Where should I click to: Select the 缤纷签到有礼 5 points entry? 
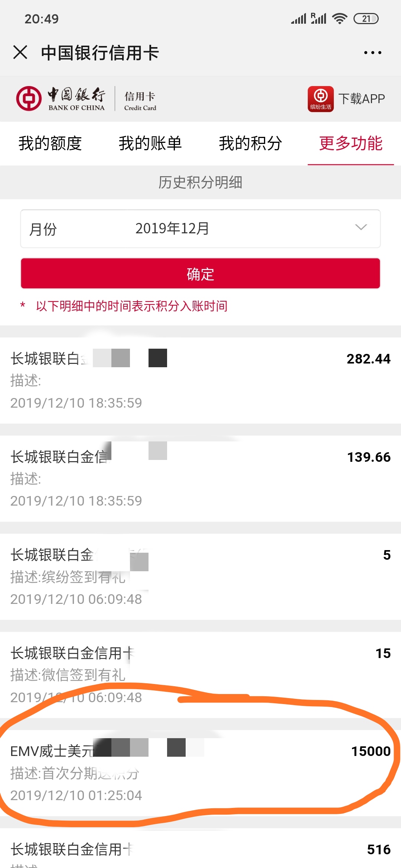pos(200,577)
